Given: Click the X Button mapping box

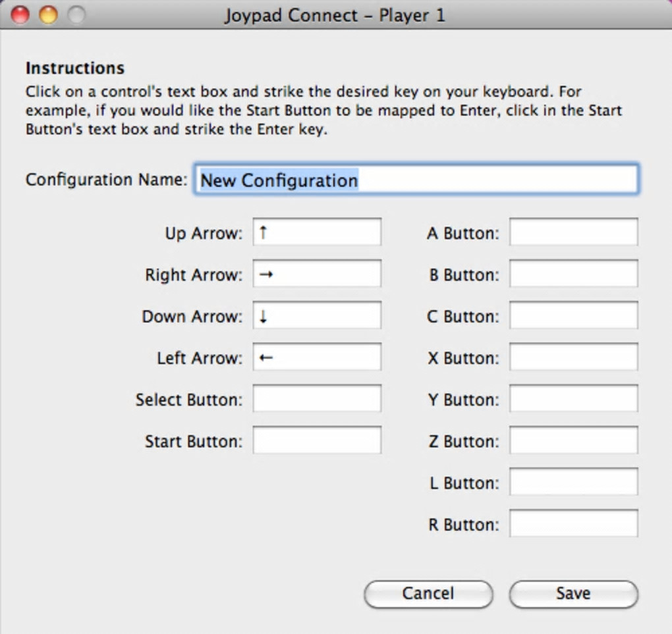Looking at the screenshot, I should (573, 357).
